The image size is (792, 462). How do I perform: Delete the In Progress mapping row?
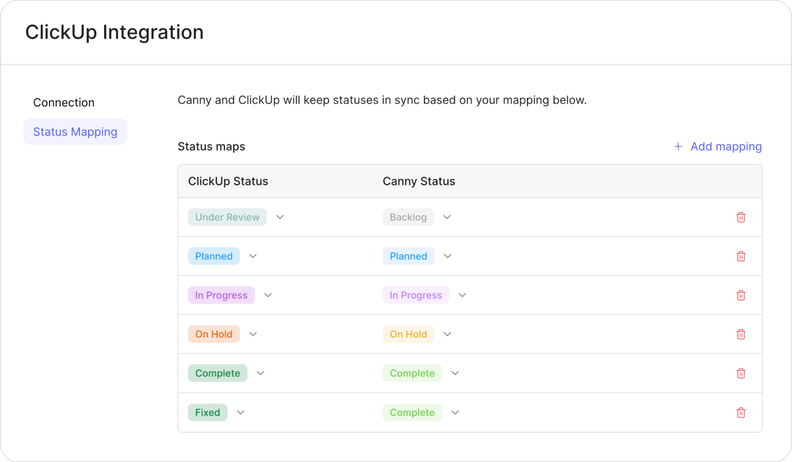(x=740, y=295)
